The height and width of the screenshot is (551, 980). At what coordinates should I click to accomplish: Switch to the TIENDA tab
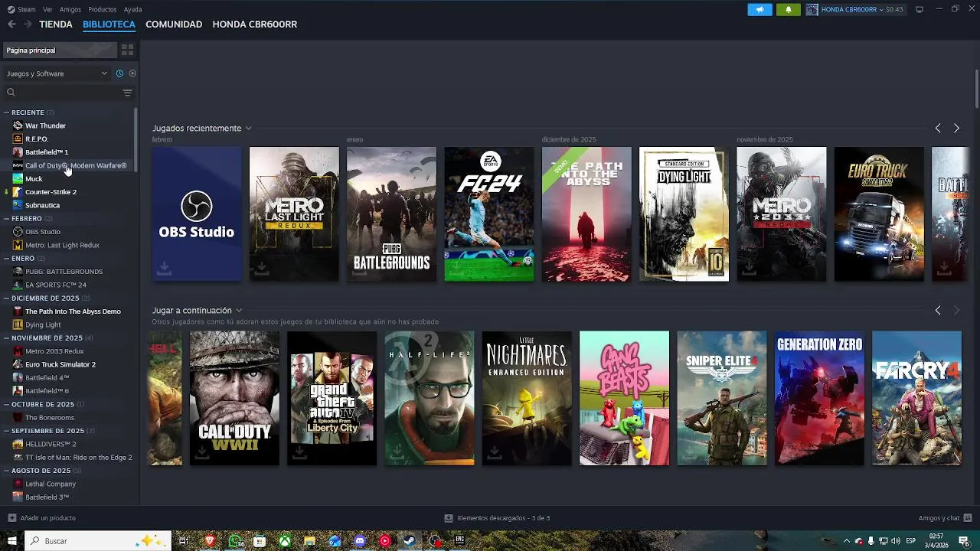[x=56, y=24]
